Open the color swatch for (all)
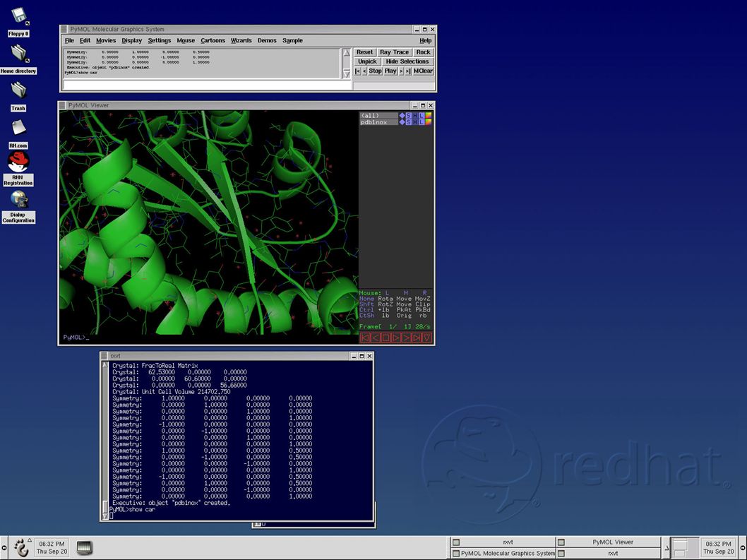This screenshot has width=747, height=560. [x=429, y=115]
